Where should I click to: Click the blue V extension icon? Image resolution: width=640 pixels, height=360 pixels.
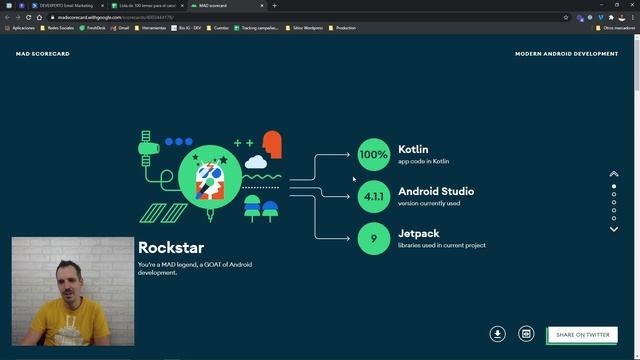click(600, 18)
